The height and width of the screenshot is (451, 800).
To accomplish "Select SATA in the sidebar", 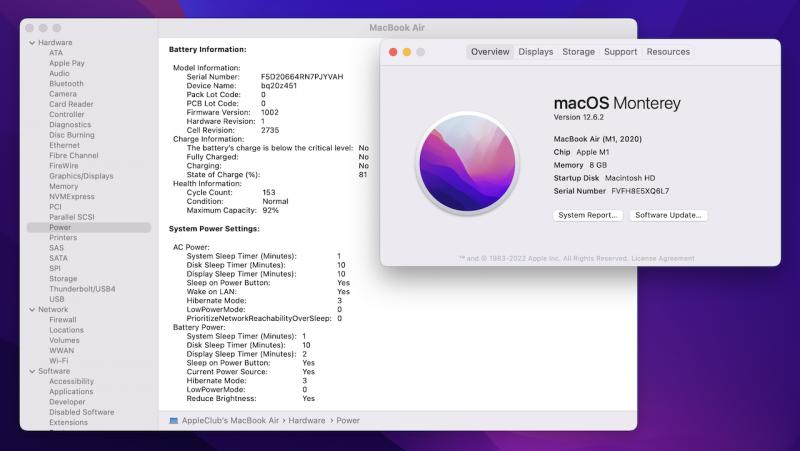I will [x=58, y=258].
